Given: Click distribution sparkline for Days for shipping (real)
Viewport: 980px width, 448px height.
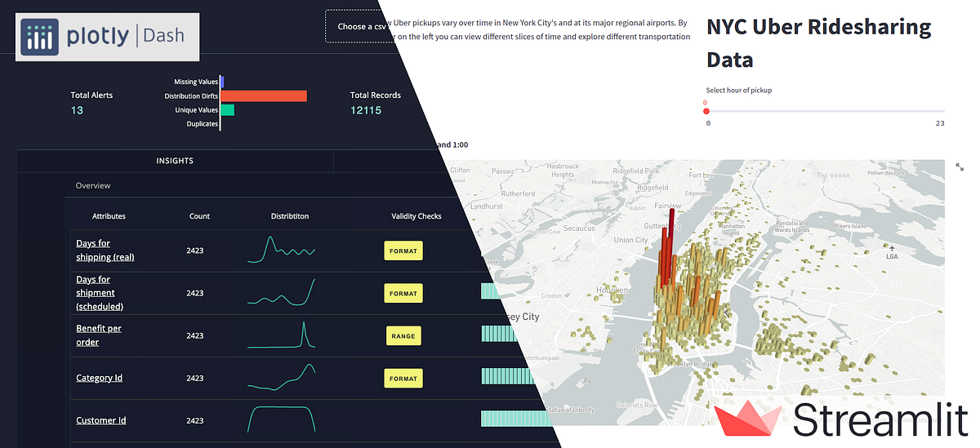Looking at the screenshot, I should 281,250.
